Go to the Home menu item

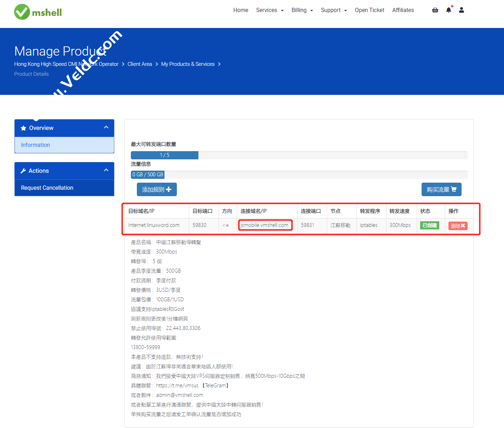coord(241,10)
